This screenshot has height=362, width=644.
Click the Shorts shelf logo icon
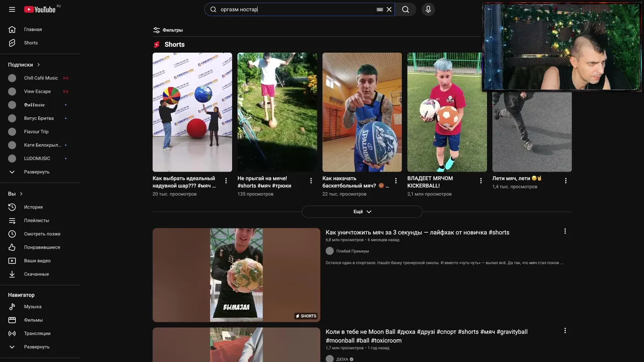click(x=156, y=45)
